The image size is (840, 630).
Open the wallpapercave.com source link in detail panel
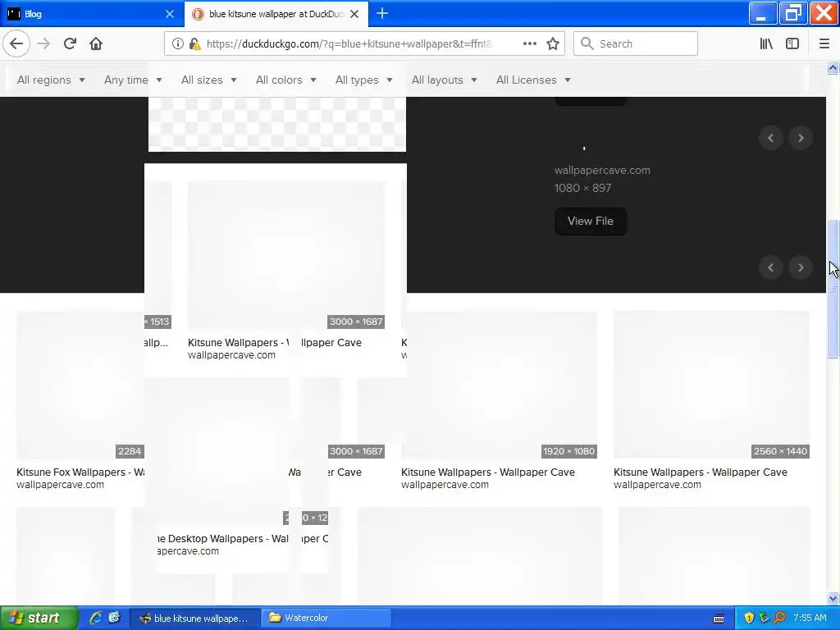(602, 171)
